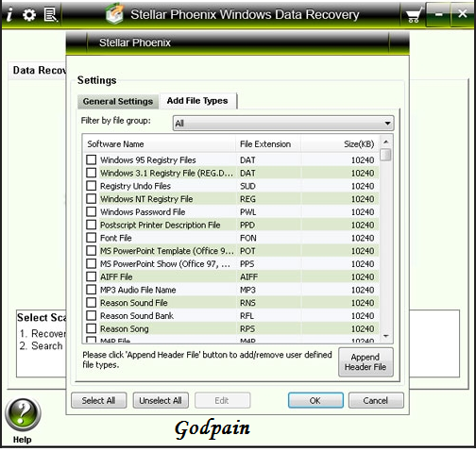This screenshot has height=452, width=476.
Task: Click the shopping cart buy icon
Action: [414, 15]
